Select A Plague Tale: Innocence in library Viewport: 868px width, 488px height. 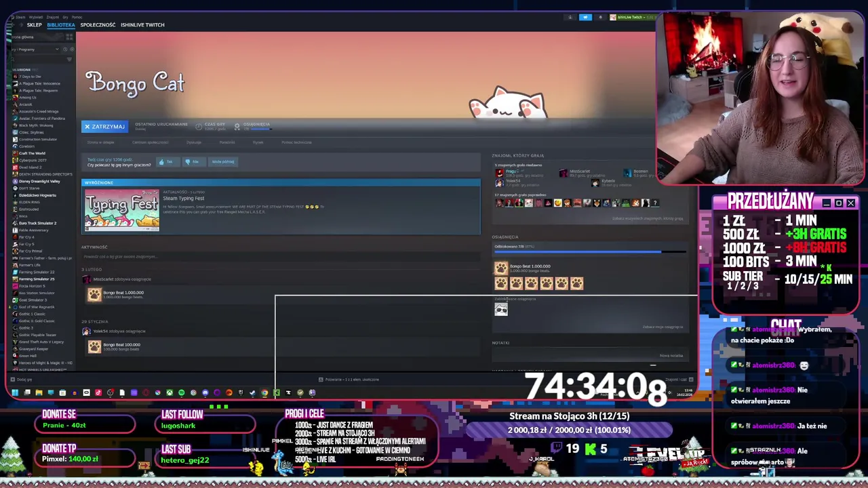(x=39, y=83)
